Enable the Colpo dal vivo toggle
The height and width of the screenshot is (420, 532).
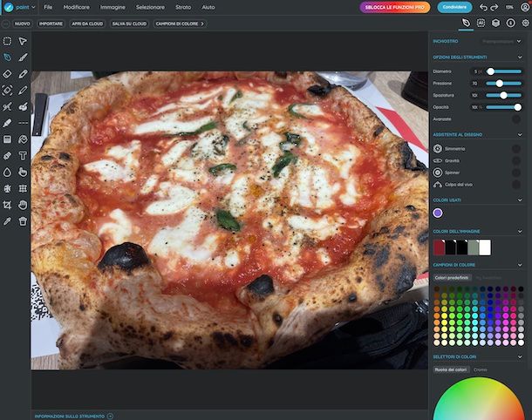(516, 185)
